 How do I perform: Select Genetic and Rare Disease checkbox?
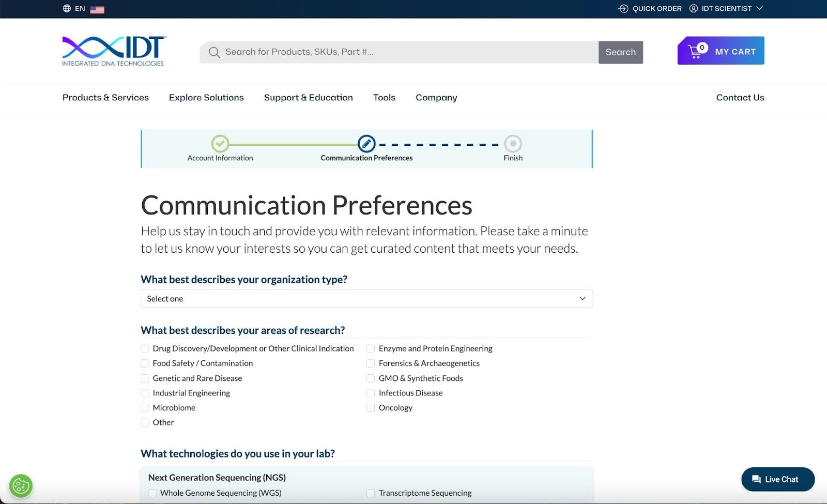coord(145,378)
